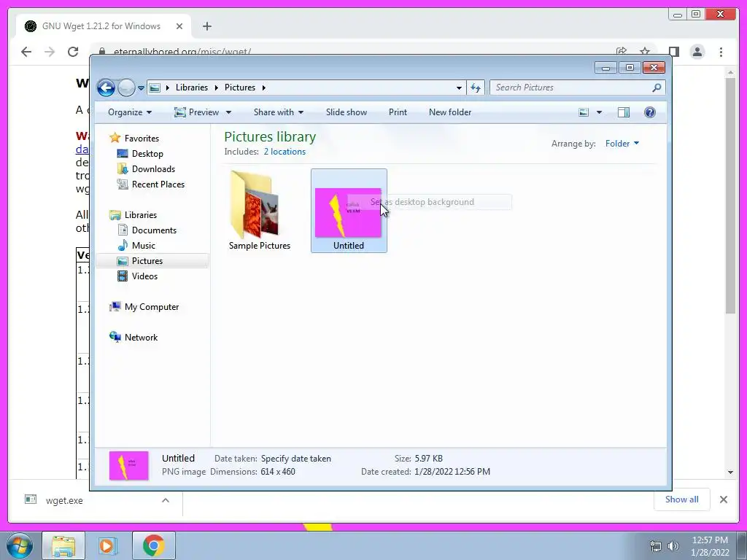747x560 pixels.
Task: Click the Search Pictures input field
Action: click(x=570, y=87)
